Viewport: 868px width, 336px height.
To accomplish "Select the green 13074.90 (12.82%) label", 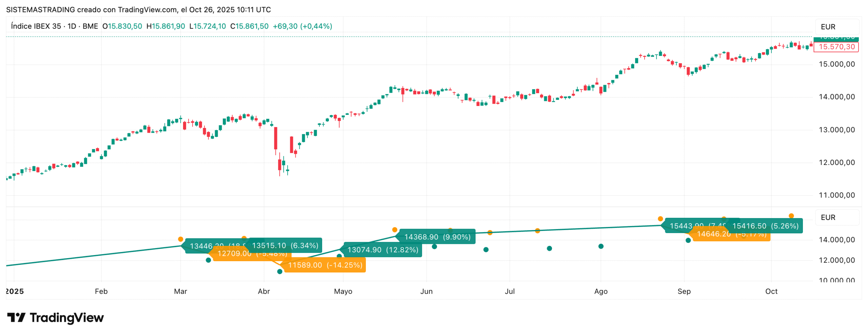I will [382, 250].
